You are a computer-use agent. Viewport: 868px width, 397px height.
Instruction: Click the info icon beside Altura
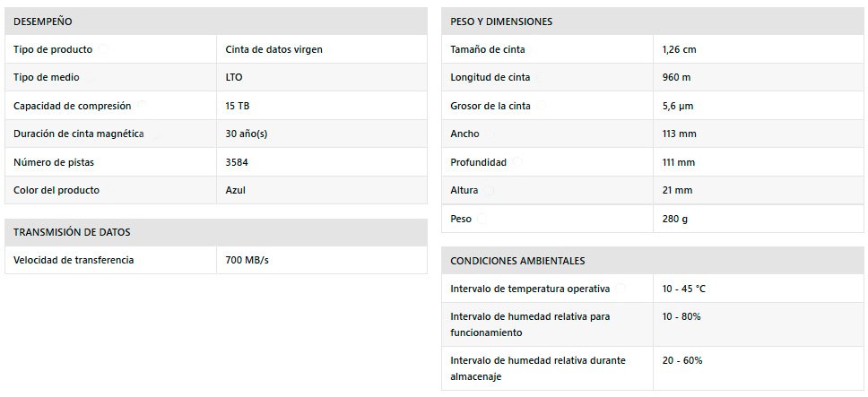489,190
